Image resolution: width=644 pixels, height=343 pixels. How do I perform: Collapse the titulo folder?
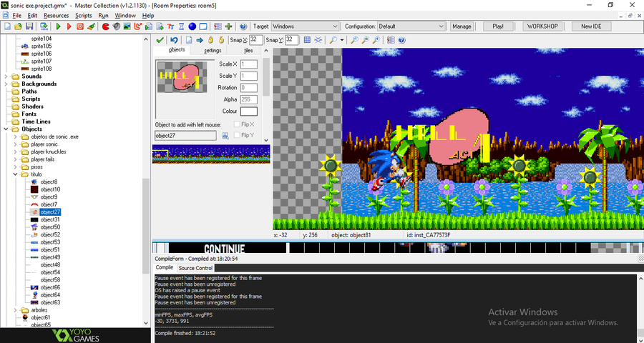click(16, 174)
